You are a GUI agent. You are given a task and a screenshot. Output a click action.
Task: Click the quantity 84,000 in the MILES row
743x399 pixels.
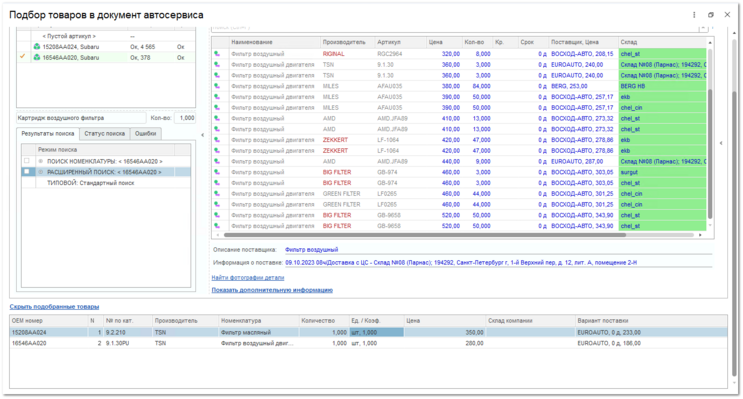481,86
